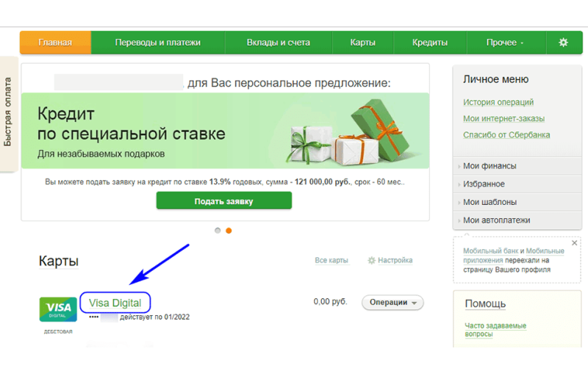
Task: Open the Операции dropdown for card
Action: click(392, 303)
